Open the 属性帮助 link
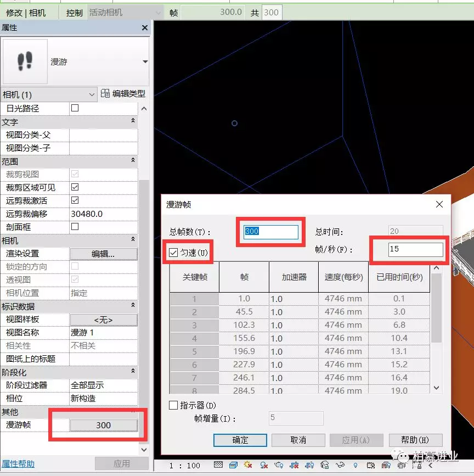Image resolution: width=474 pixels, height=476 pixels. click(18, 463)
